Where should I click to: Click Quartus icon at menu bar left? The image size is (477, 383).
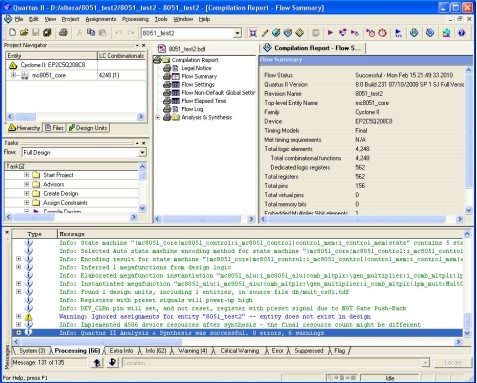[8, 19]
